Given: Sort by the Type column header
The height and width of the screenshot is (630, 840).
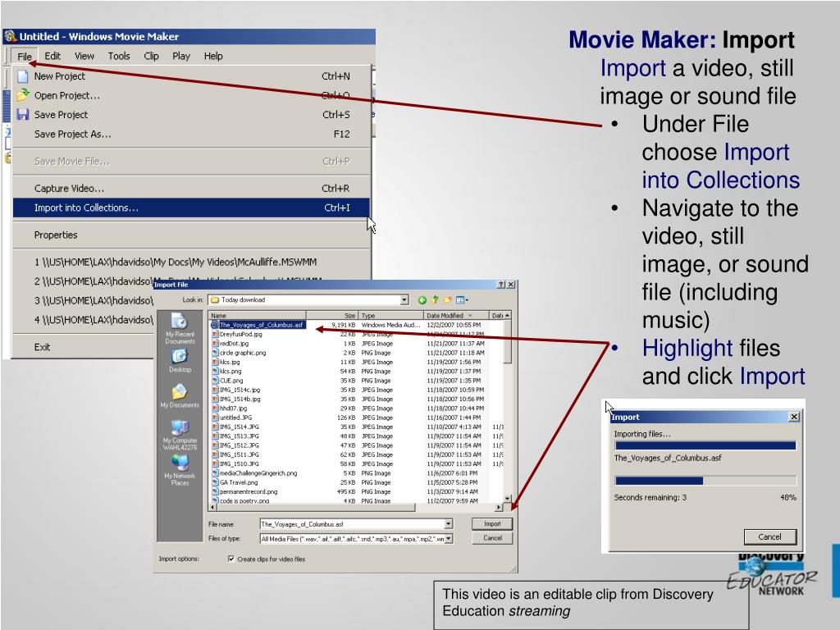Looking at the screenshot, I should 391,316.
